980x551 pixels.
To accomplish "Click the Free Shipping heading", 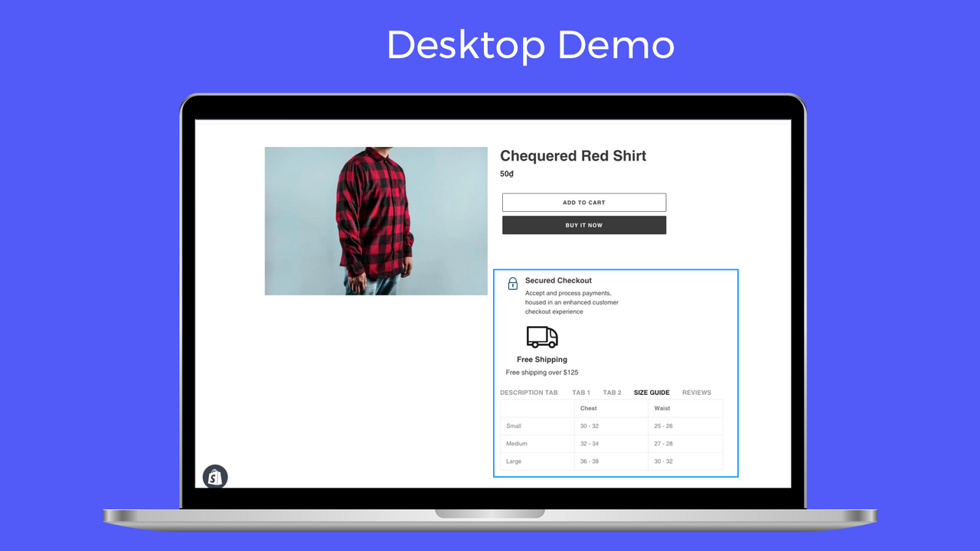I will coord(542,359).
